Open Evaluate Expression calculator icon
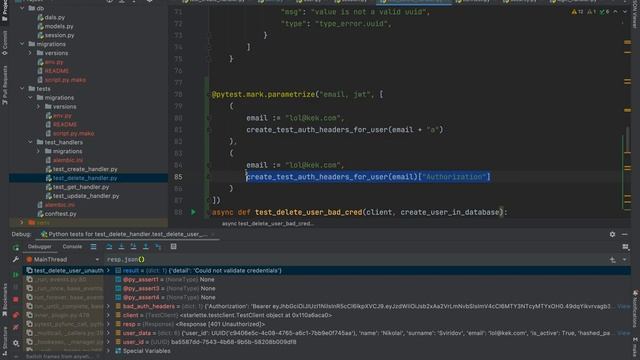 click(x=173, y=247)
